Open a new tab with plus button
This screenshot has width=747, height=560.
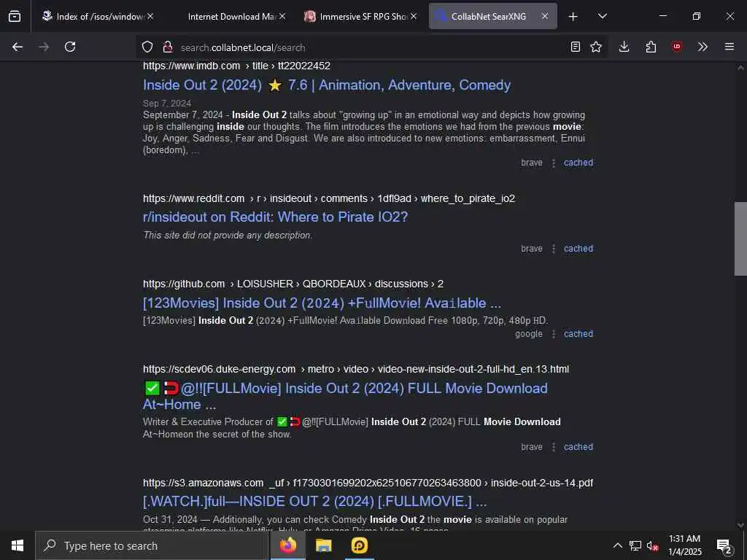pos(573,17)
